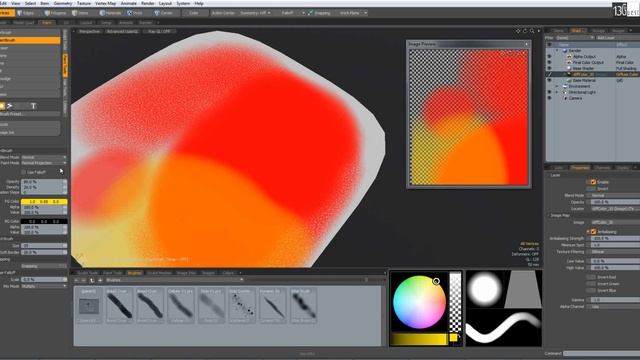Select the (parent) folder brush thumbnail
640x360 pixels.
point(89,306)
